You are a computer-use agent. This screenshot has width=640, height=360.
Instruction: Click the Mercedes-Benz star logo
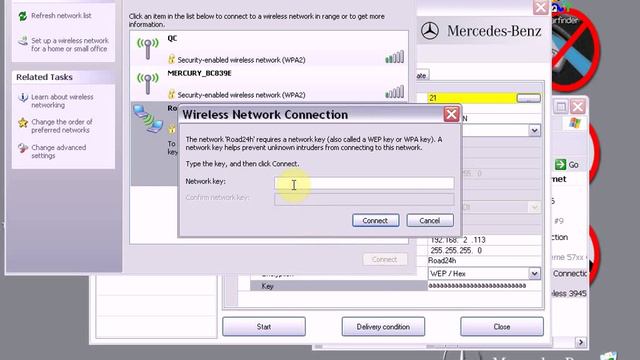[x=430, y=31]
